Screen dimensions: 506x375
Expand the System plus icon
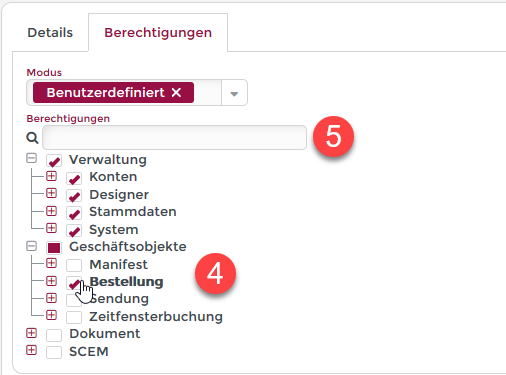(x=51, y=228)
